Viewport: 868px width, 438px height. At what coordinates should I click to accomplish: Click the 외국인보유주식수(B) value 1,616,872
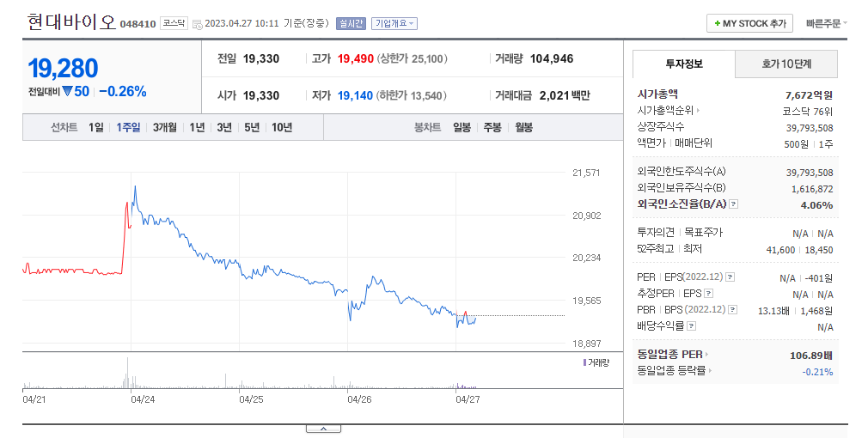[812, 189]
